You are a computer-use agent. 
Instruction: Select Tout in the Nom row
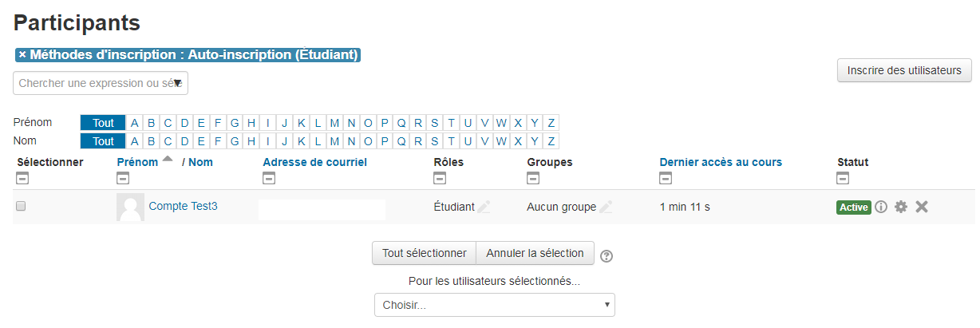tap(103, 141)
